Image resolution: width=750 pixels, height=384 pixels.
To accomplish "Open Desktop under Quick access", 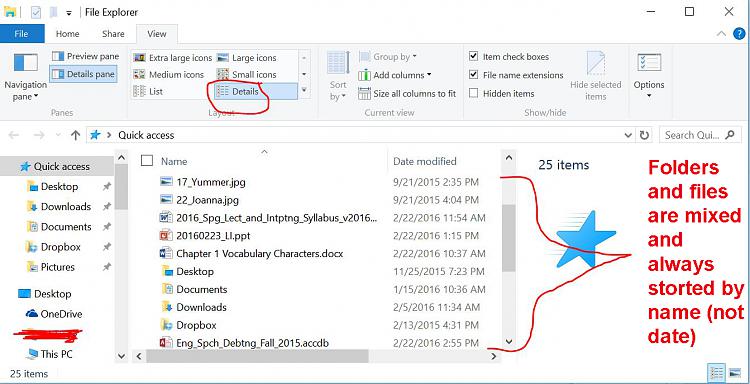I will coord(59,187).
